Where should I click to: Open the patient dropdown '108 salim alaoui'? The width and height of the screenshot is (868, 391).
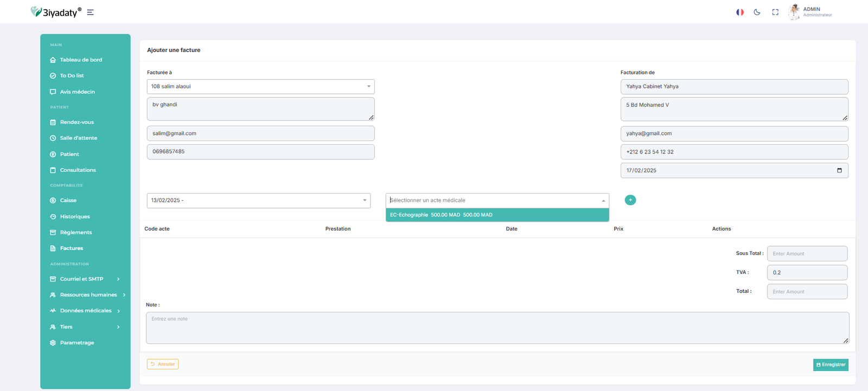point(260,86)
